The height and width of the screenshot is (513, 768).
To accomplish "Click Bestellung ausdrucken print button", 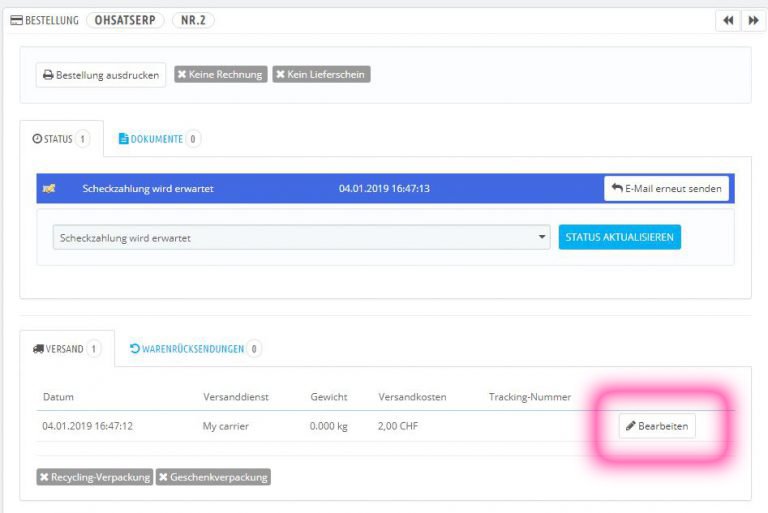I will [101, 75].
